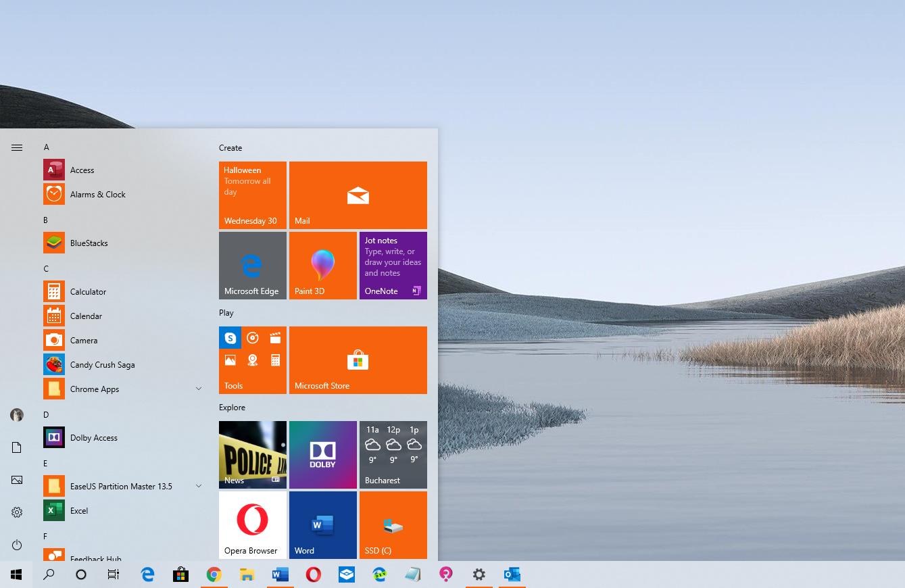This screenshot has height=588, width=905.
Task: Open the Paint 3D tile
Action: (x=323, y=266)
